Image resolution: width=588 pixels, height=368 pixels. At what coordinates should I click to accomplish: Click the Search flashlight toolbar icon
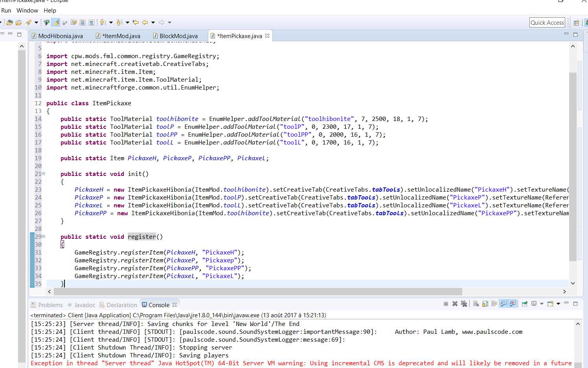coord(28,22)
